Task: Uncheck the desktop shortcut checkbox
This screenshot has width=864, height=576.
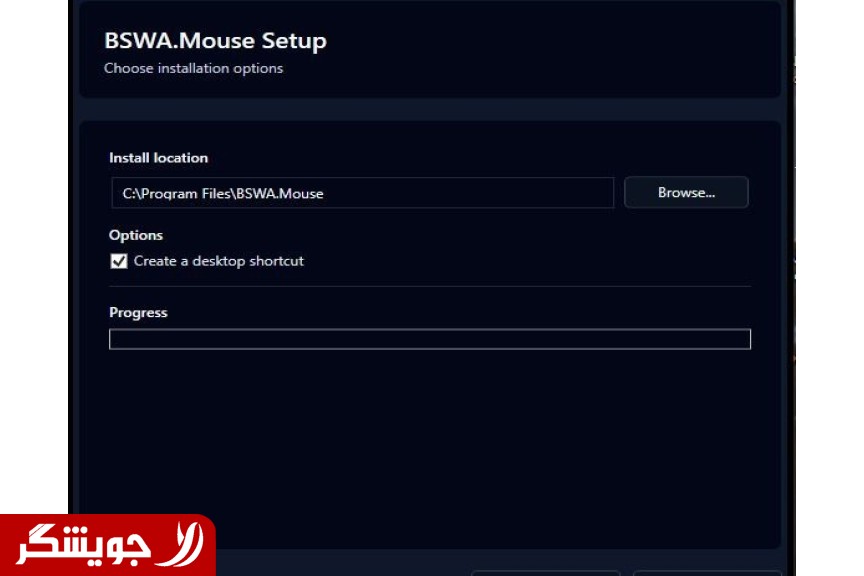Action: click(x=119, y=261)
